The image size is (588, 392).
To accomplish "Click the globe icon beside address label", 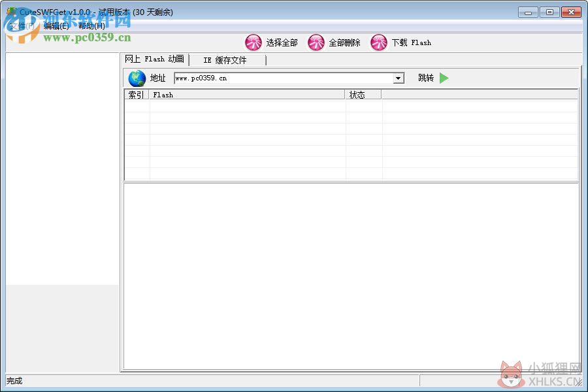I will coord(137,78).
